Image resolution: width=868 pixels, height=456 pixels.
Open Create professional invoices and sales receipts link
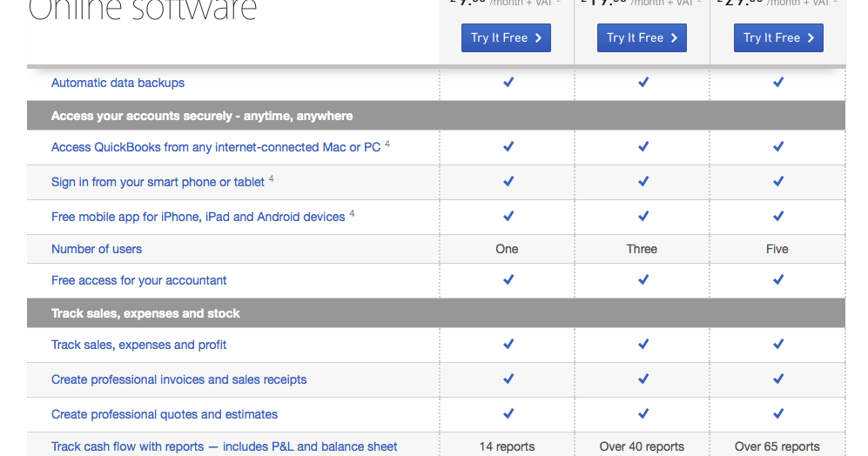pyautogui.click(x=178, y=379)
